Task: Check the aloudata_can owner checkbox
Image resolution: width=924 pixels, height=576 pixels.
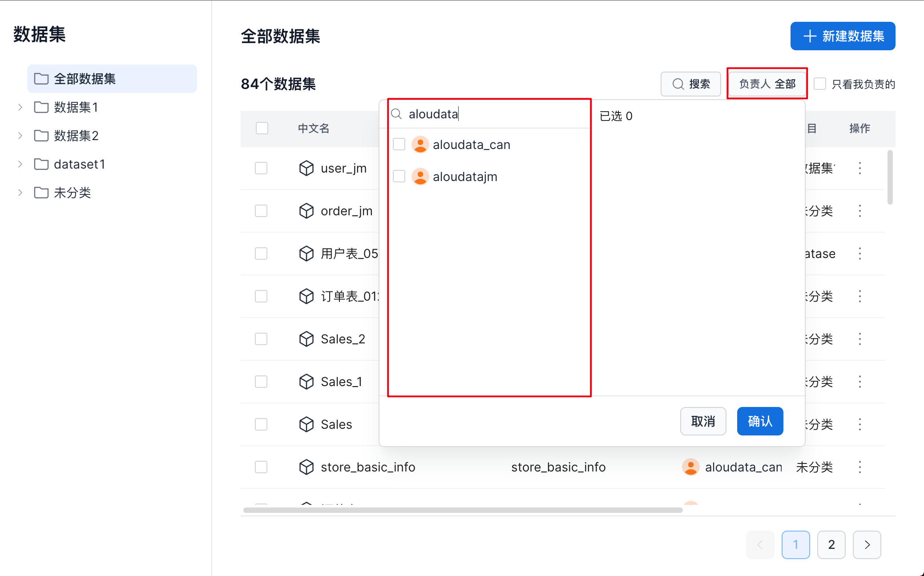Action: point(399,145)
